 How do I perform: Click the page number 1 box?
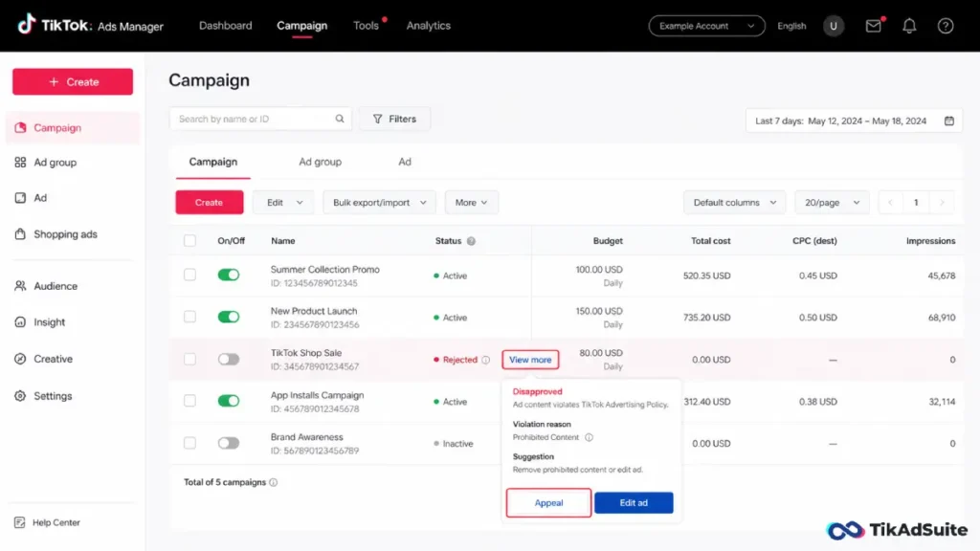click(916, 203)
